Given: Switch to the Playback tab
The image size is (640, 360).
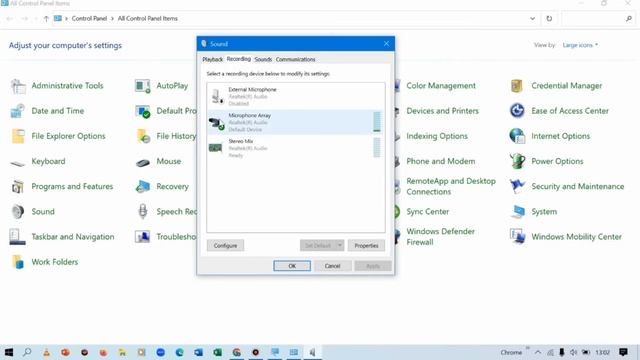Looking at the screenshot, I should [x=213, y=60].
